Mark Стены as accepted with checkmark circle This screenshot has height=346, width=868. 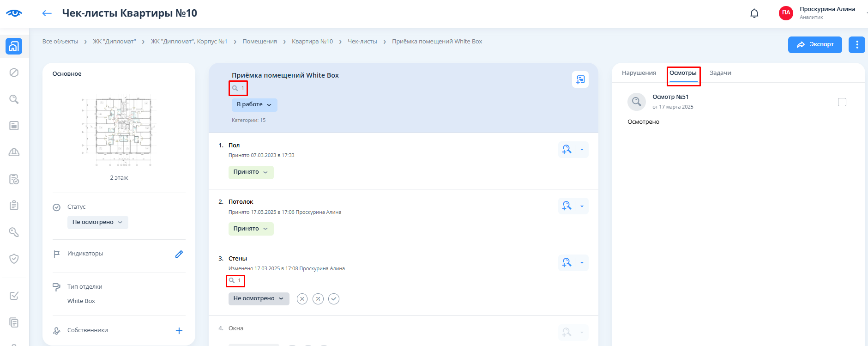334,299
